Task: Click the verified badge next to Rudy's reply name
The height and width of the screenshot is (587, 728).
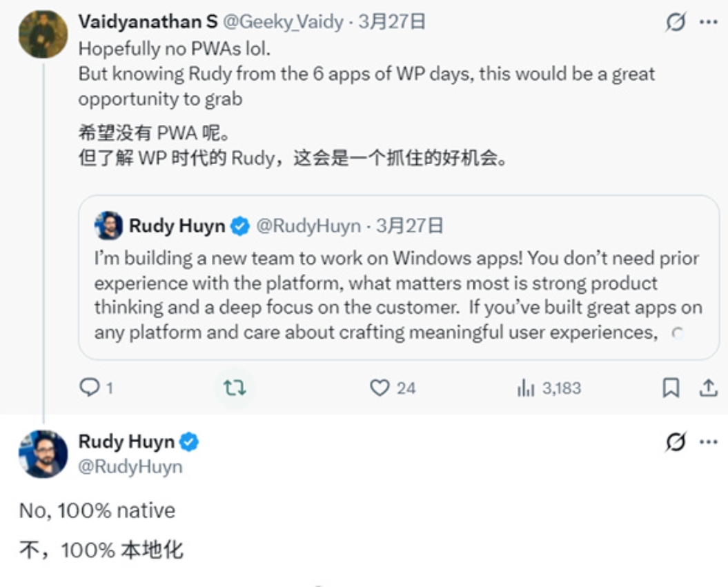Action: [189, 442]
